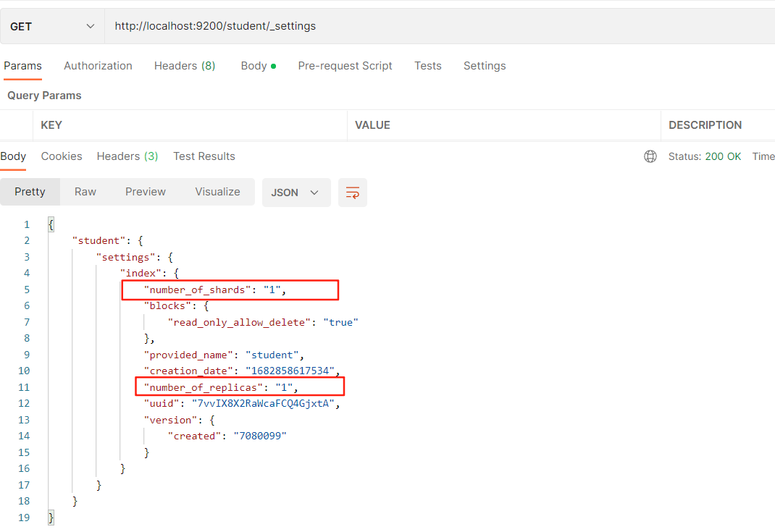Switch to Raw response view
This screenshot has width=775, height=532.
(x=85, y=192)
